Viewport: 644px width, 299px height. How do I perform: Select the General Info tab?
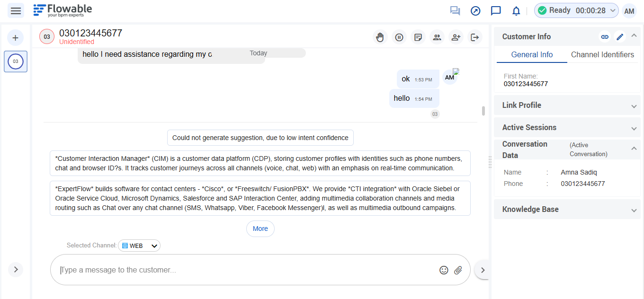(532, 54)
